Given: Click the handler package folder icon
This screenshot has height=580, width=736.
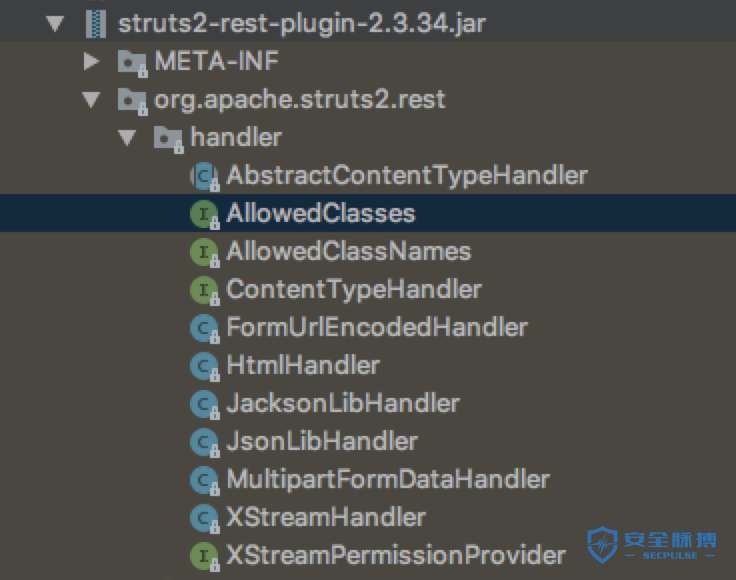Looking at the screenshot, I should click(x=167, y=138).
